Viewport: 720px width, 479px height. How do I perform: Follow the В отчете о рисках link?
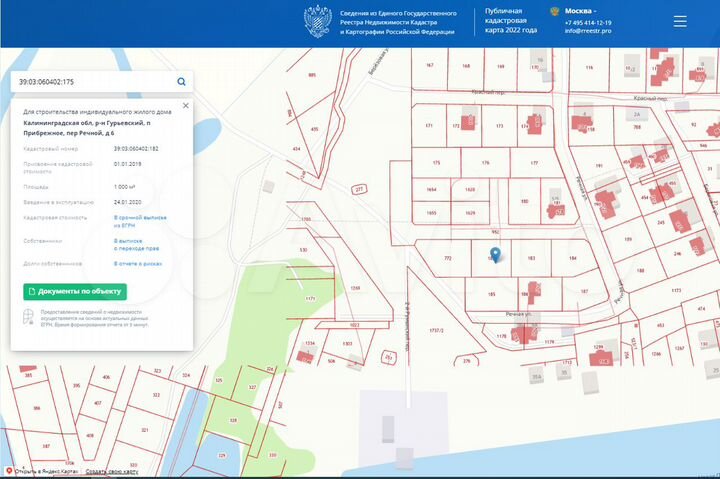[x=138, y=264]
